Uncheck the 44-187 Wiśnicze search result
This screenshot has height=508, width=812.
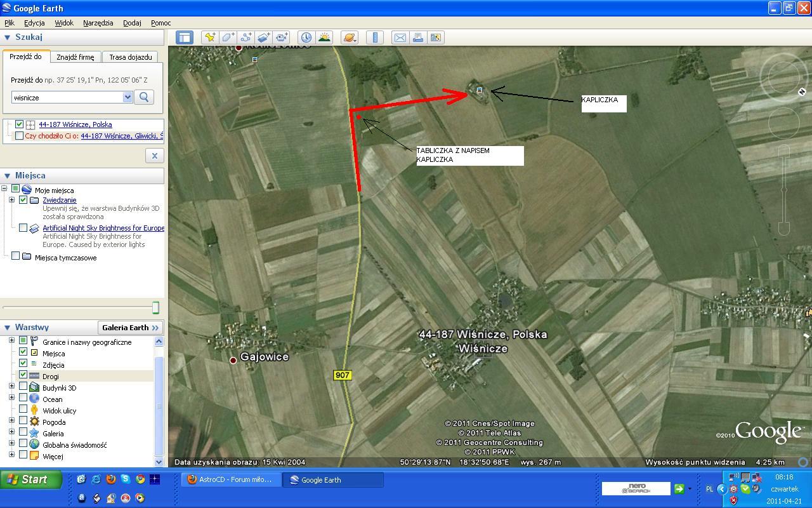(19, 124)
